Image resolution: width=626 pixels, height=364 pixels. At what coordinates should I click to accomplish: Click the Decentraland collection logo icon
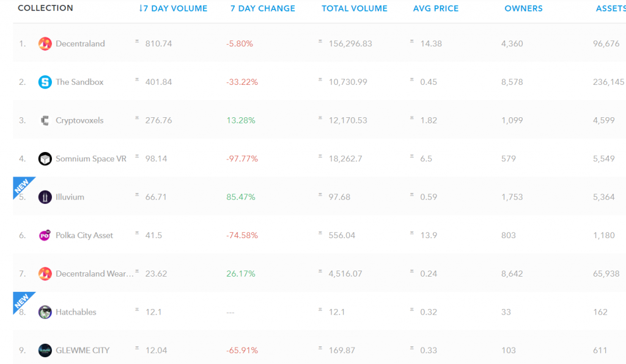pos(45,44)
